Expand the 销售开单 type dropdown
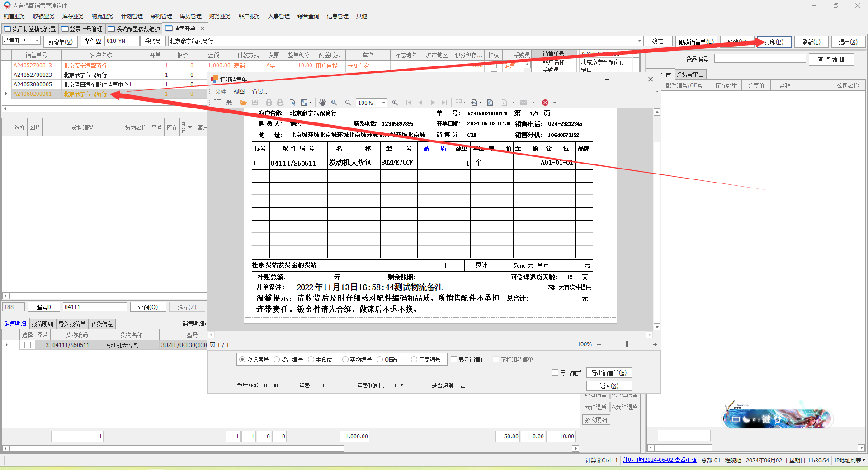Viewport: 868px width, 470px height. tap(37, 41)
